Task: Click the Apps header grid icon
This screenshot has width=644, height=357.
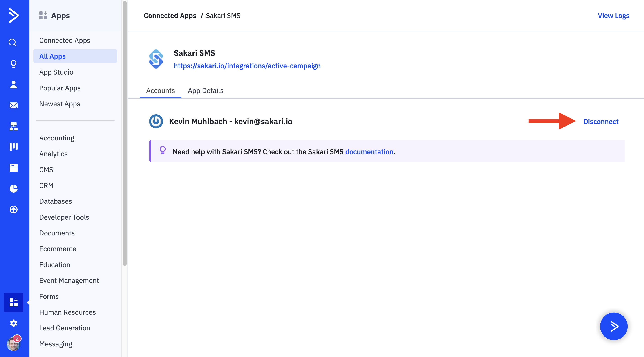Action: pos(43,15)
